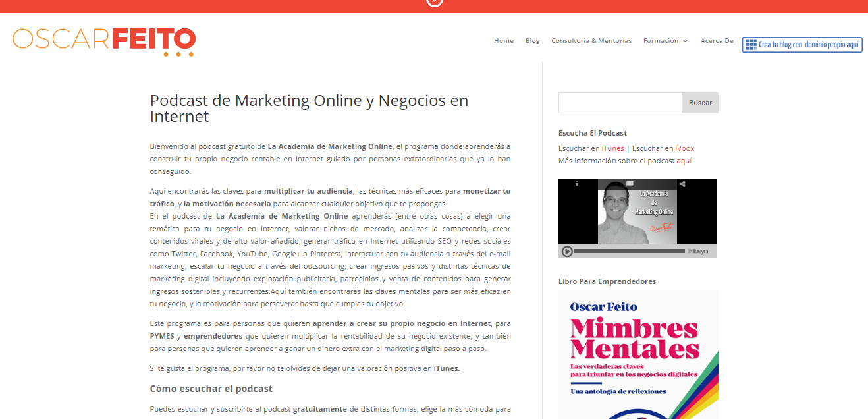Click the grid icon in blog banner

tap(751, 45)
